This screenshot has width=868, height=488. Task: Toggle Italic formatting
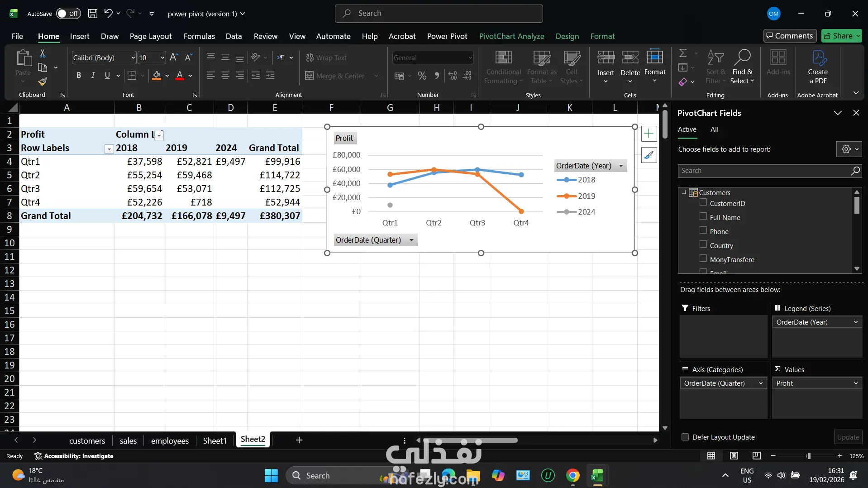coord(93,76)
